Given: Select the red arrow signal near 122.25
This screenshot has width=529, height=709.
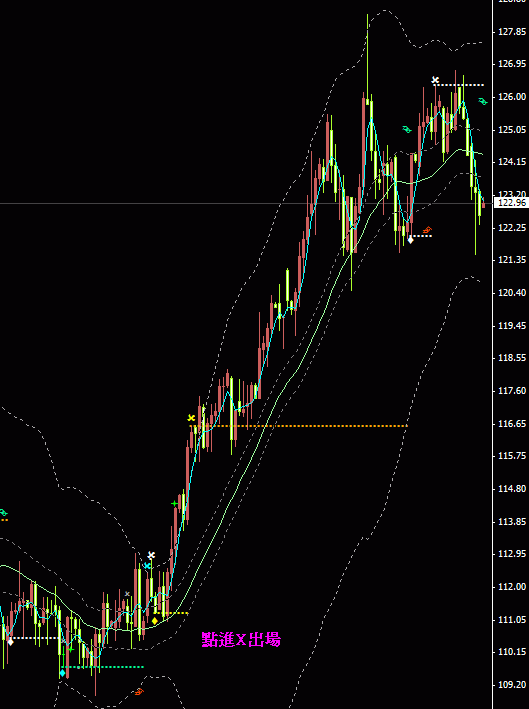Looking at the screenshot, I should point(426,230).
